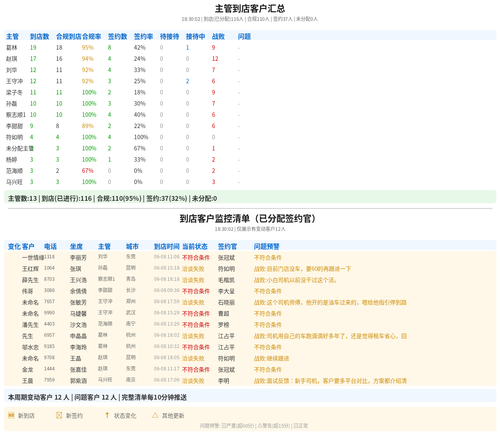Click agent name 申晶晶
This screenshot has width=500, height=448.
[78, 336]
